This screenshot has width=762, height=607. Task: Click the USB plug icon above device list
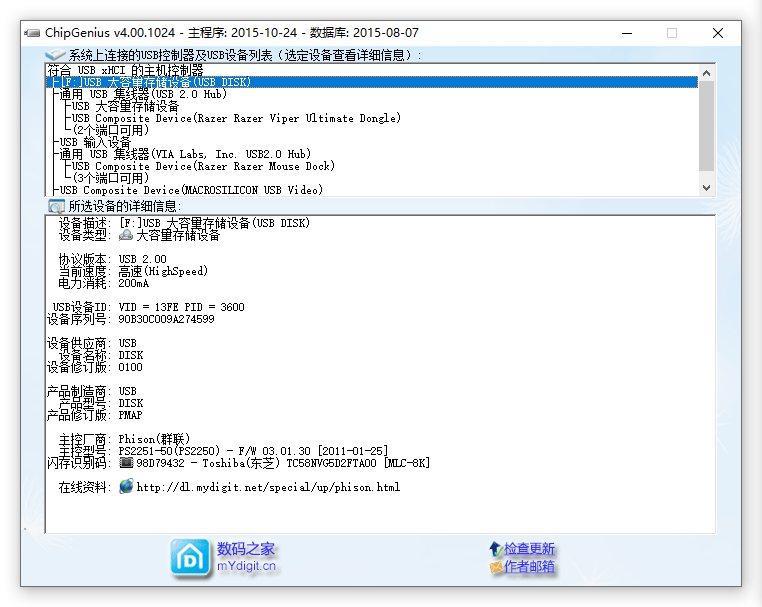56,54
